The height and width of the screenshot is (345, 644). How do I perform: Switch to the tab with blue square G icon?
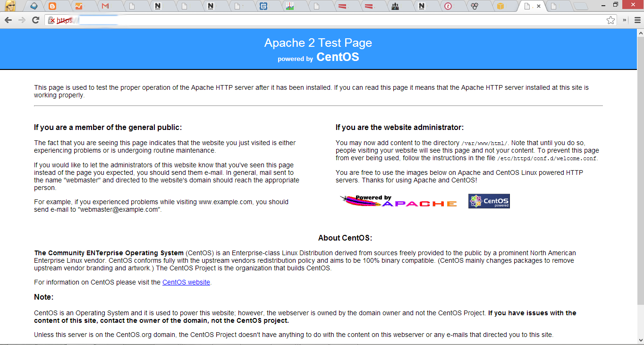[x=263, y=7]
